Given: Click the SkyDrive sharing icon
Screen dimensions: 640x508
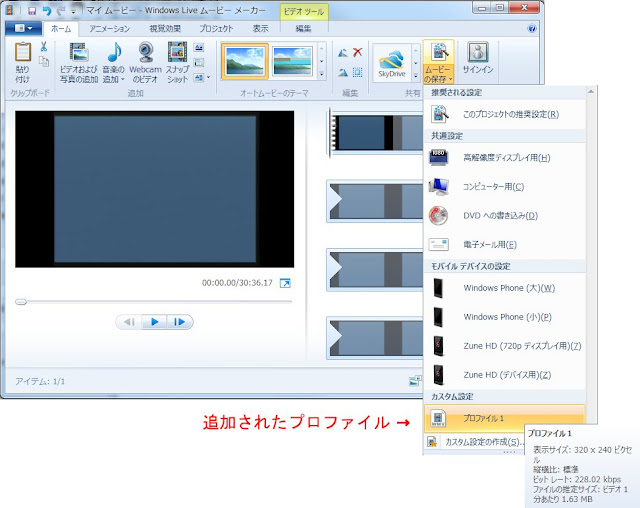Looking at the screenshot, I should coord(391,62).
